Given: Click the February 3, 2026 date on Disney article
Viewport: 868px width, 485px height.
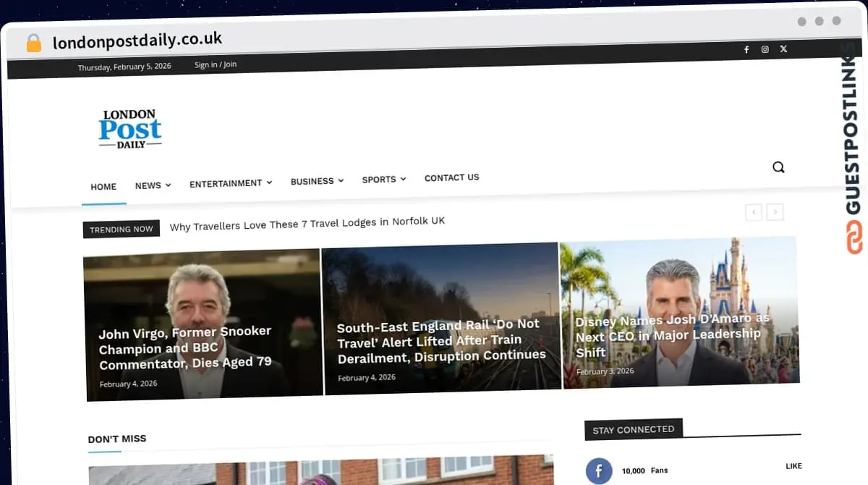Looking at the screenshot, I should (x=605, y=371).
